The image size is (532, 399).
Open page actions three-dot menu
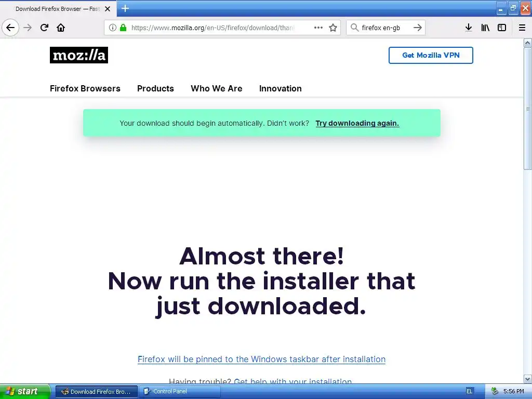318,28
